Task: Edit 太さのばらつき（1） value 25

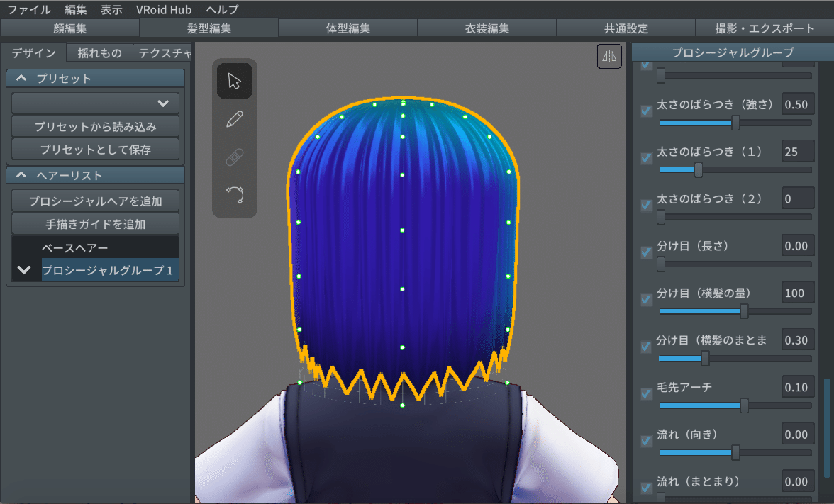Action: [798, 152]
